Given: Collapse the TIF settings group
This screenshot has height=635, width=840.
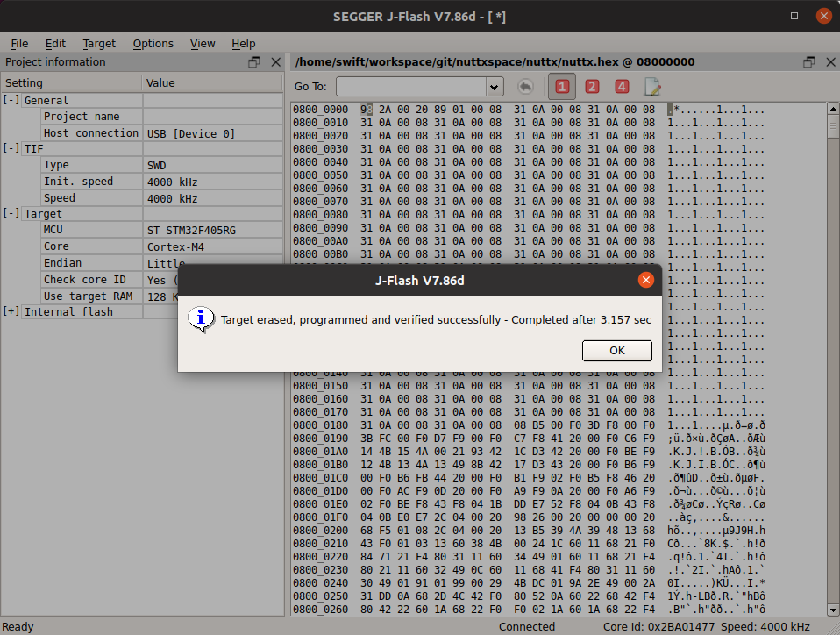Looking at the screenshot, I should (x=11, y=148).
